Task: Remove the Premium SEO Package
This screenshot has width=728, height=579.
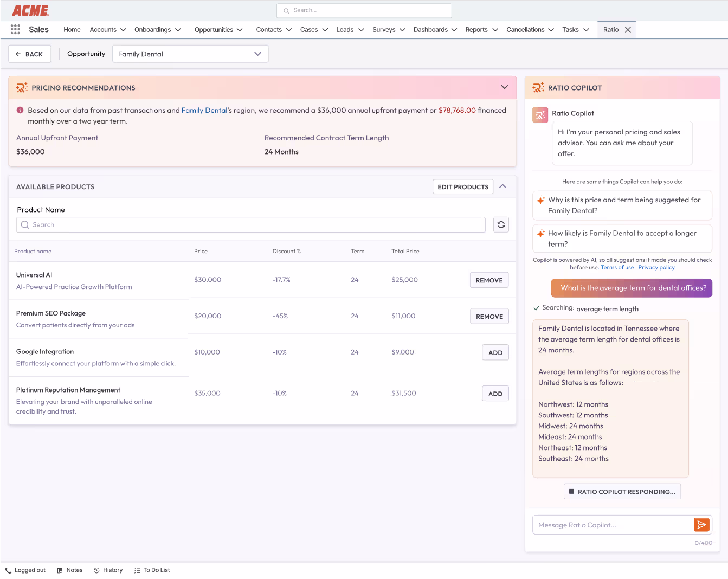Action: [489, 316]
